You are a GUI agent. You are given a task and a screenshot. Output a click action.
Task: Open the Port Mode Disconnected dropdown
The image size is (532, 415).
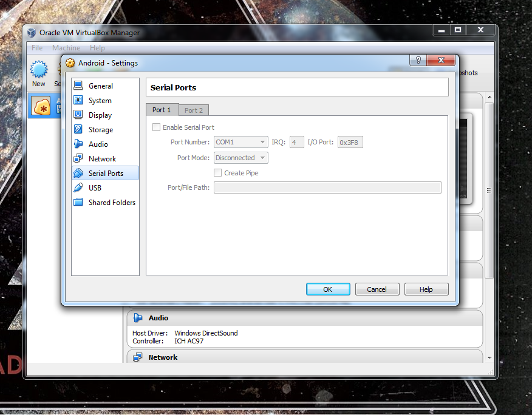point(240,158)
